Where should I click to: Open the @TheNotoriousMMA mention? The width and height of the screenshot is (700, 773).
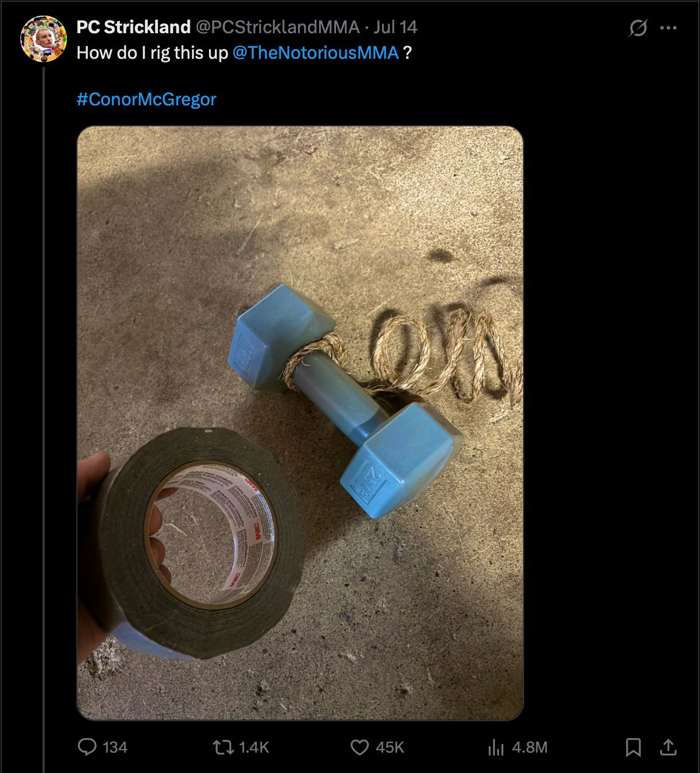tap(316, 52)
